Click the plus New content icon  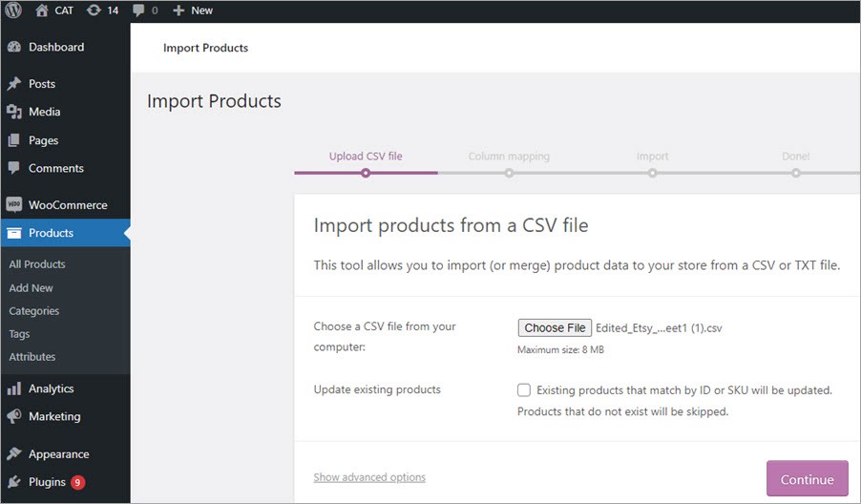coord(178,10)
